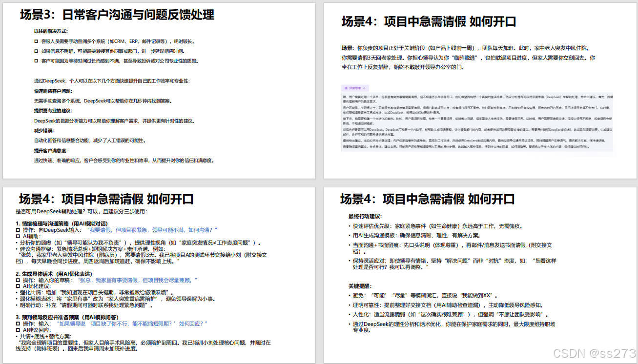Select the 减少错误 heading

click(x=44, y=130)
